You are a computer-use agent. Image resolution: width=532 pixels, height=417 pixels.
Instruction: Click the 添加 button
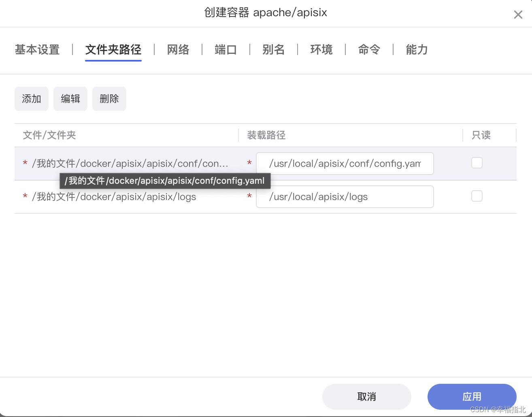coord(32,99)
